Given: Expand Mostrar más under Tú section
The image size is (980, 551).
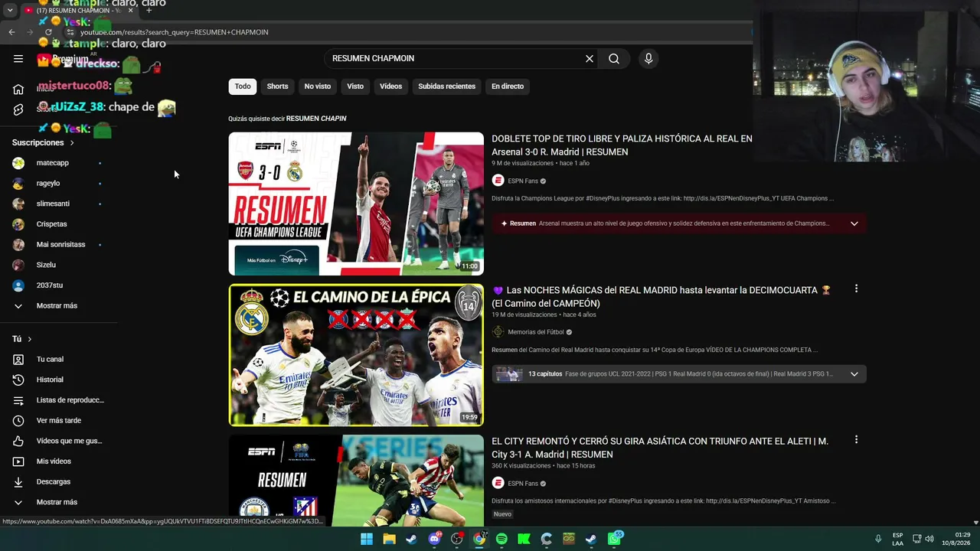Looking at the screenshot, I should (x=58, y=502).
